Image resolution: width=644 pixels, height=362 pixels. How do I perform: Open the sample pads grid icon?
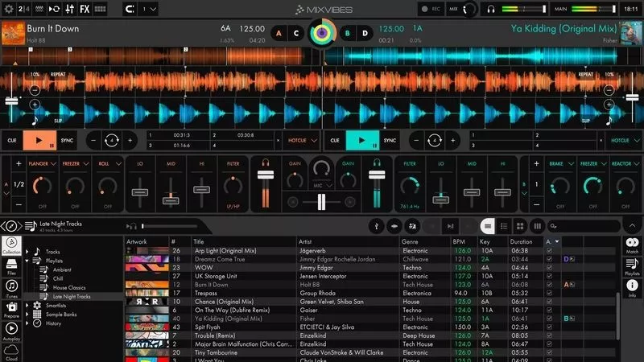(x=100, y=9)
